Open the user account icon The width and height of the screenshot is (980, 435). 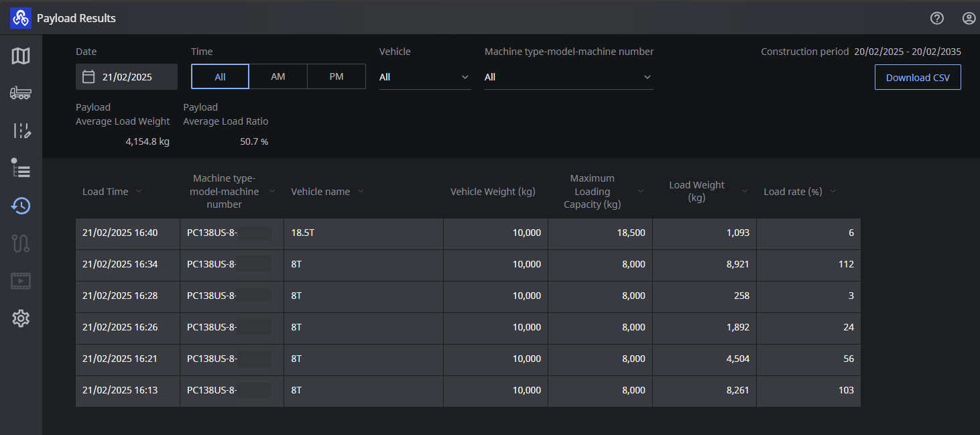(x=969, y=18)
